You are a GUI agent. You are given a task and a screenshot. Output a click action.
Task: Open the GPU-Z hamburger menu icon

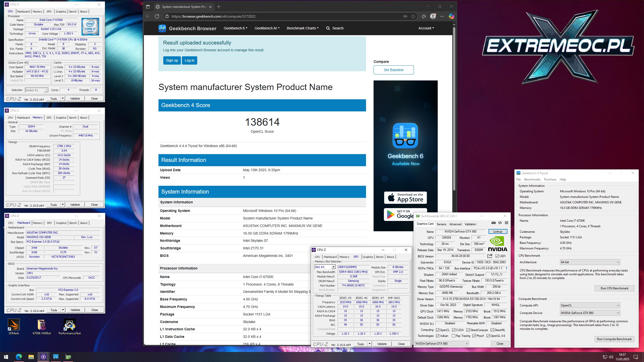tap(506, 223)
